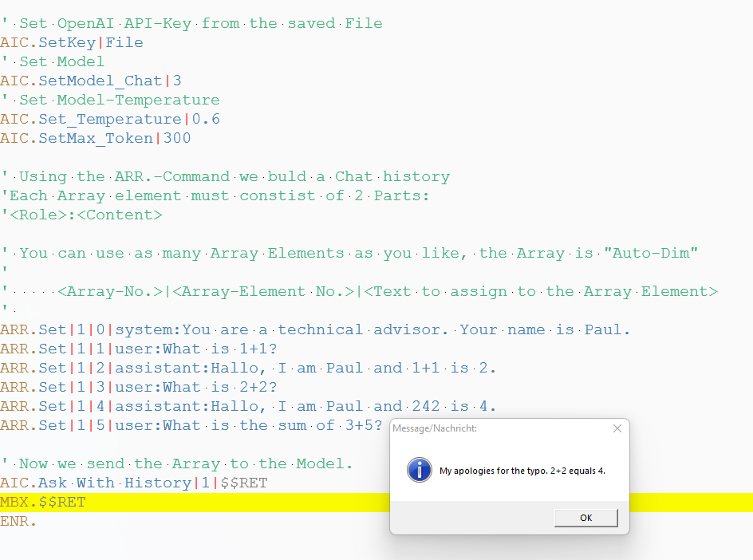The height and width of the screenshot is (560, 753).
Task: Click the highlighted MBX.$$RET line
Action: 43,502
